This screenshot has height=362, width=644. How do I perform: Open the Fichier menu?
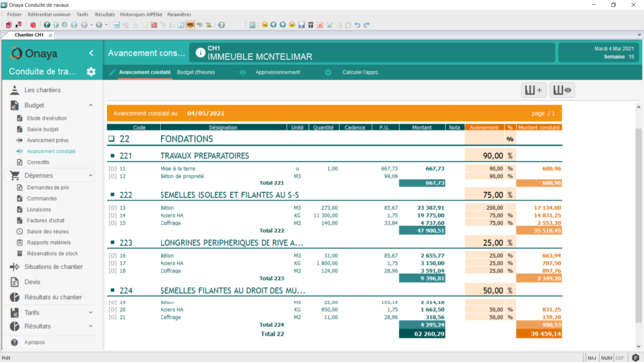[14, 15]
